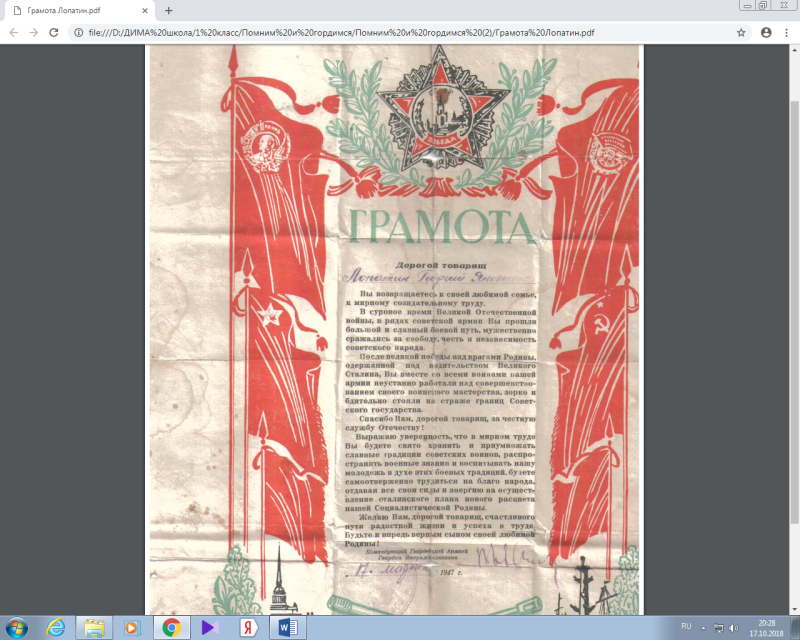800x640 pixels.
Task: Go forward to the next page
Action: point(34,33)
